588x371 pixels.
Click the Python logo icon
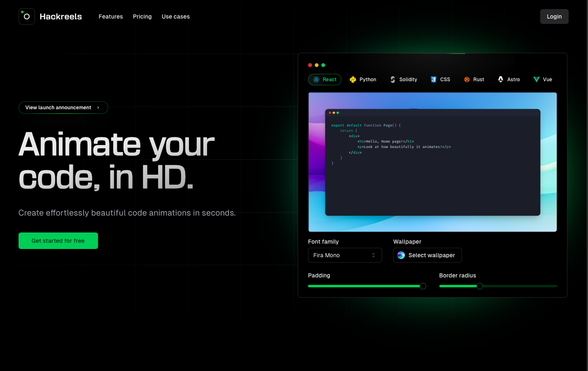coord(353,80)
